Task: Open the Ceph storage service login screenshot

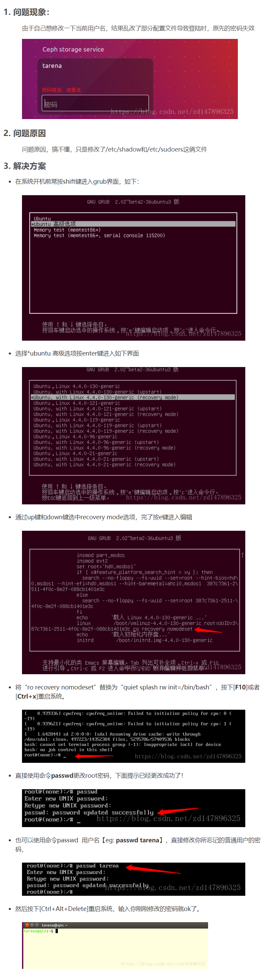Action: tap(130, 79)
